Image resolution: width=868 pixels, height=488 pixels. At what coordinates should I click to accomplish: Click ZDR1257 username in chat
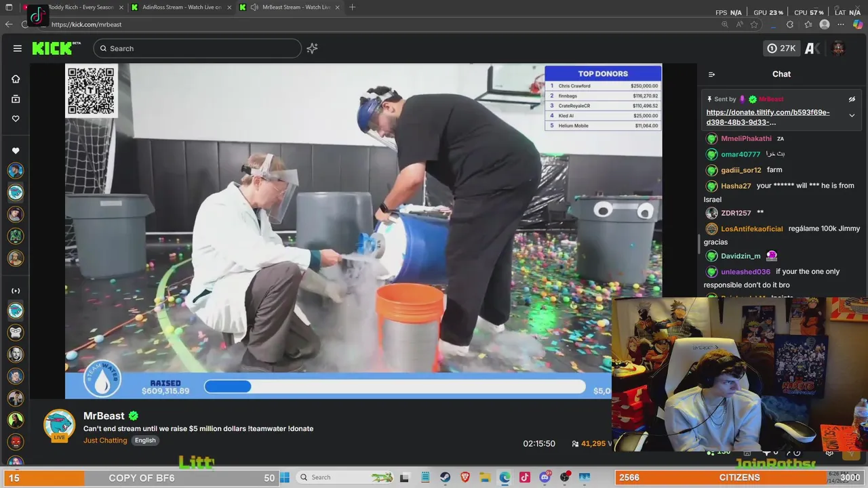[x=736, y=213]
